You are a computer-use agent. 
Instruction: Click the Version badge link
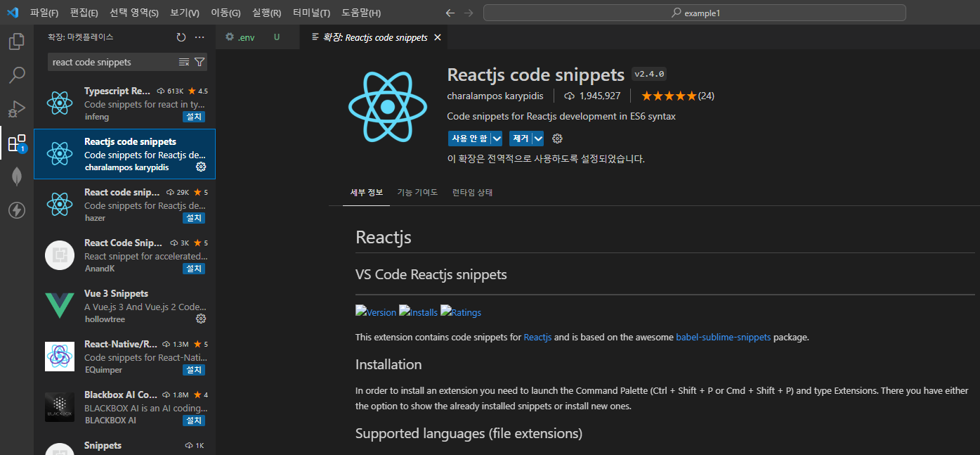pyautogui.click(x=376, y=312)
